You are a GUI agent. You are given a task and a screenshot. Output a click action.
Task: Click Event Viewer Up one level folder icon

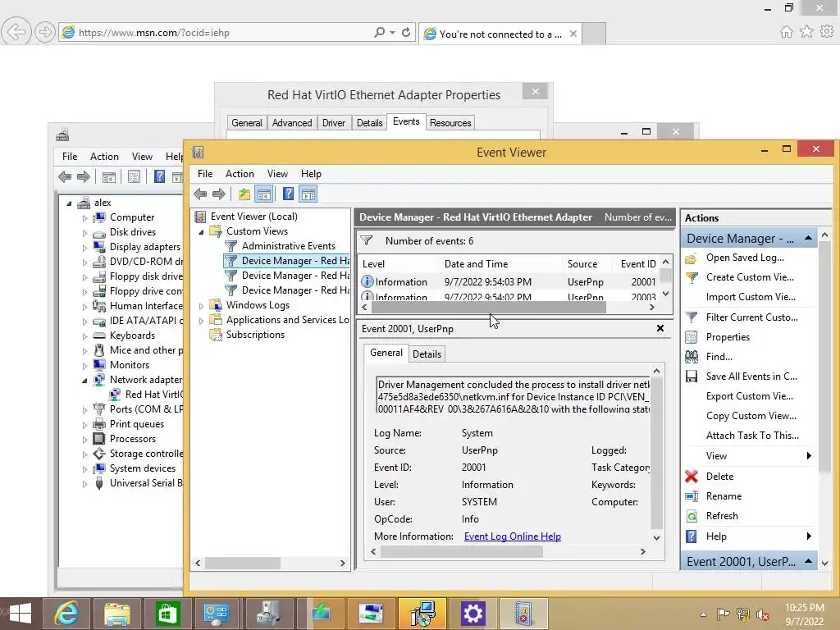click(x=244, y=194)
